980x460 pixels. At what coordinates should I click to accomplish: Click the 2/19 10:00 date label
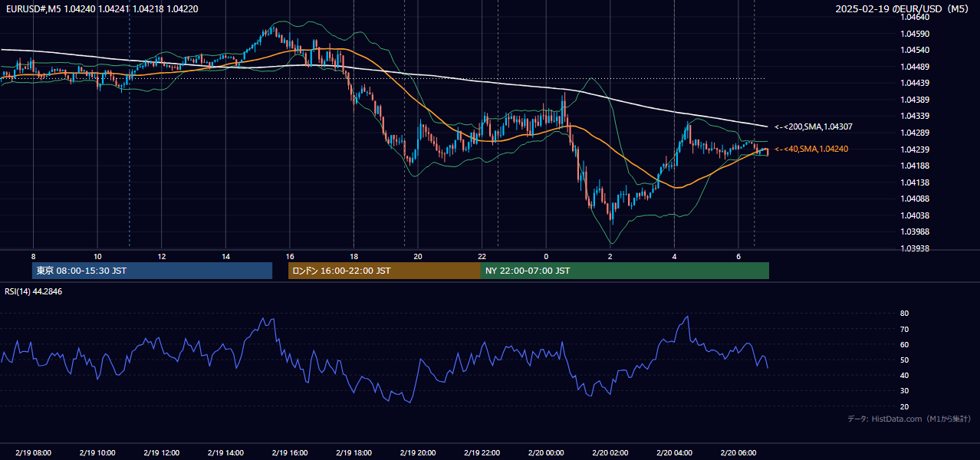pos(97,452)
